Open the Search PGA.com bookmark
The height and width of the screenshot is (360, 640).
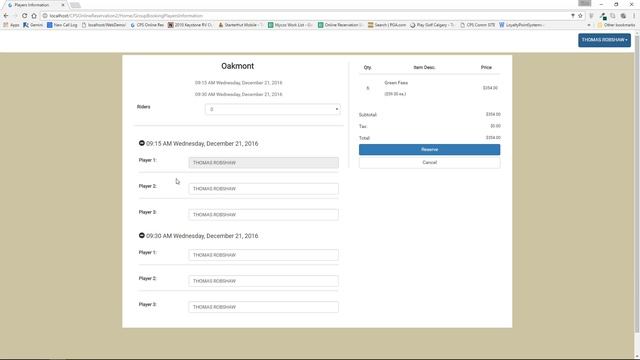[387, 25]
